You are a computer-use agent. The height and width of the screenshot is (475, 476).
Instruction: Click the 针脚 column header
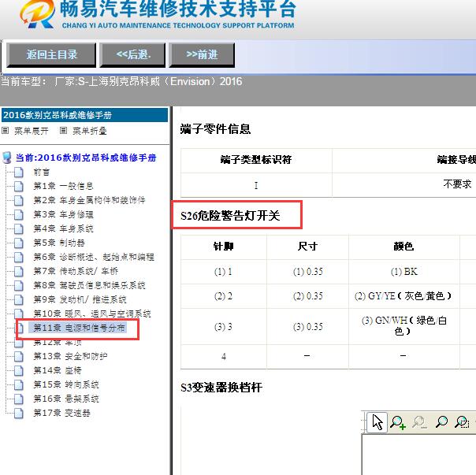pos(224,246)
